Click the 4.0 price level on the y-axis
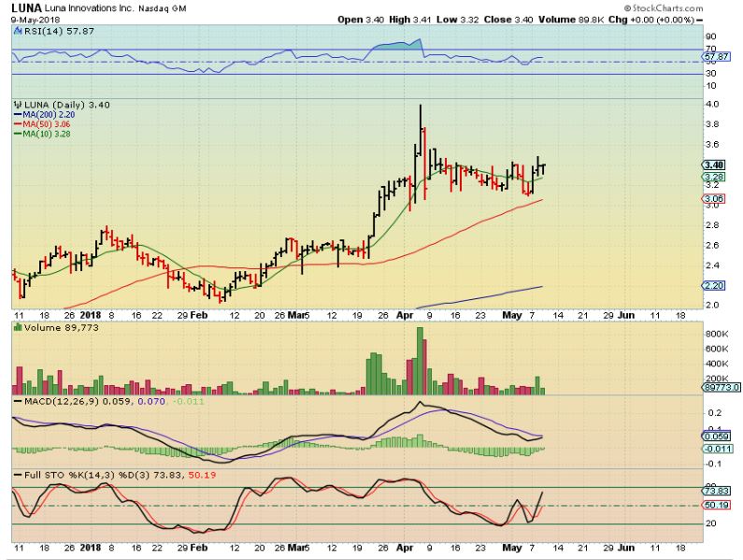This screenshot has width=743, height=560. point(712,104)
